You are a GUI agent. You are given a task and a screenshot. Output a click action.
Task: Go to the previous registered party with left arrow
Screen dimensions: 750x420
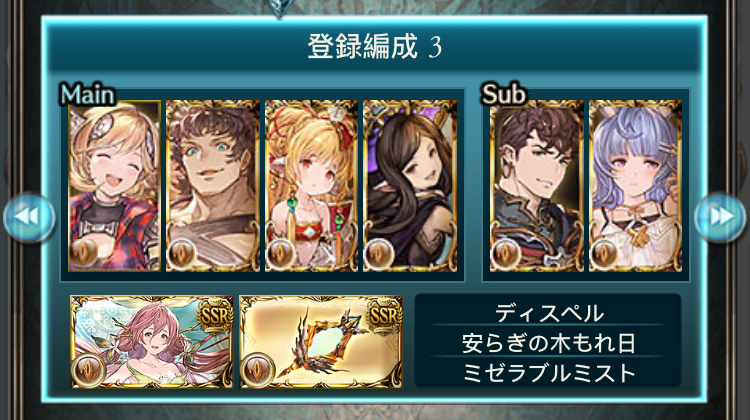point(29,217)
